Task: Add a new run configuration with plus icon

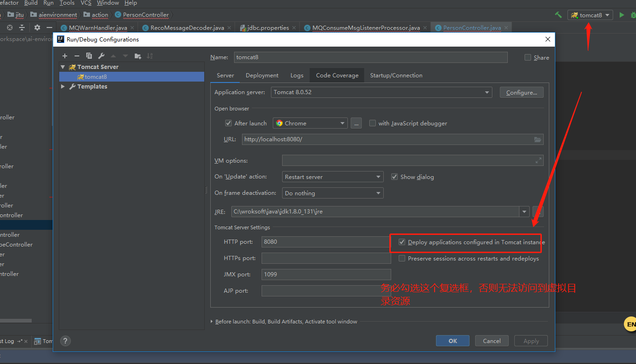Action: (x=65, y=56)
